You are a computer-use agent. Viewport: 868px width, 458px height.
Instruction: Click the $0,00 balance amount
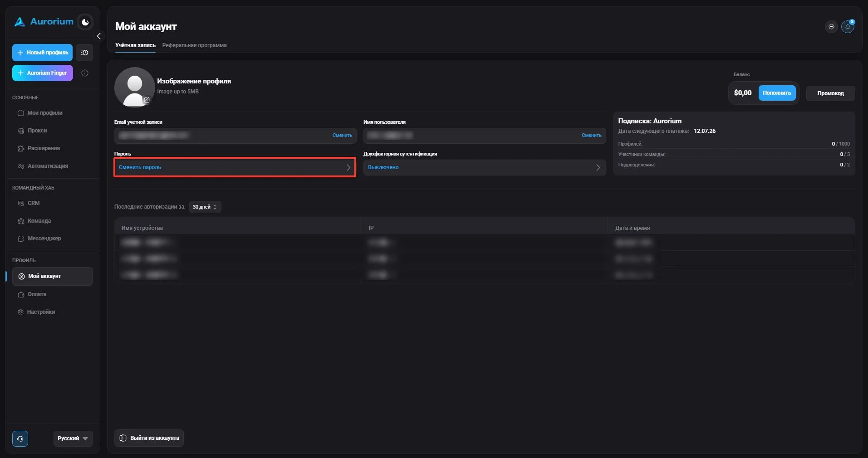(x=743, y=93)
